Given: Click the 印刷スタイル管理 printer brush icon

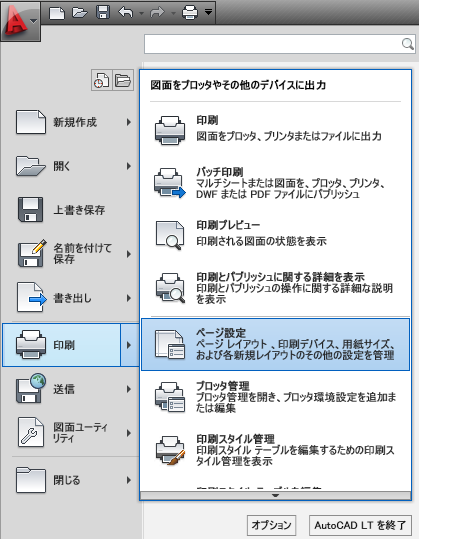Looking at the screenshot, I should click(x=170, y=450).
